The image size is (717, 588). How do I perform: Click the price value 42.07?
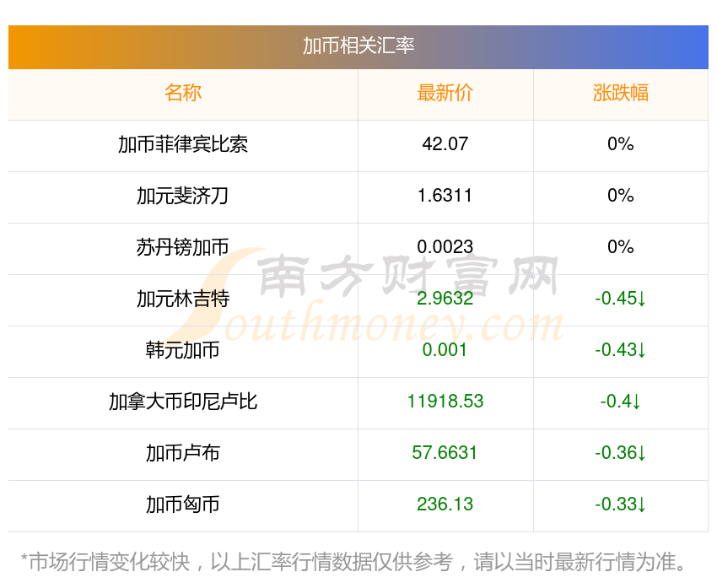coord(445,144)
